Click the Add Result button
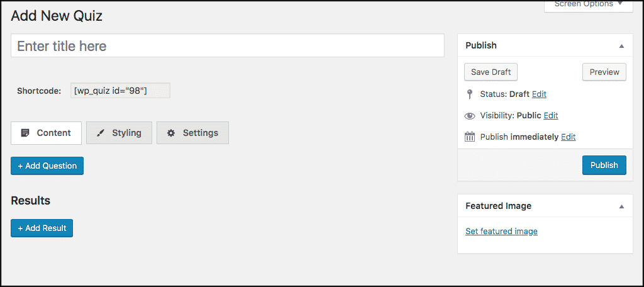644x287 pixels. [x=42, y=228]
